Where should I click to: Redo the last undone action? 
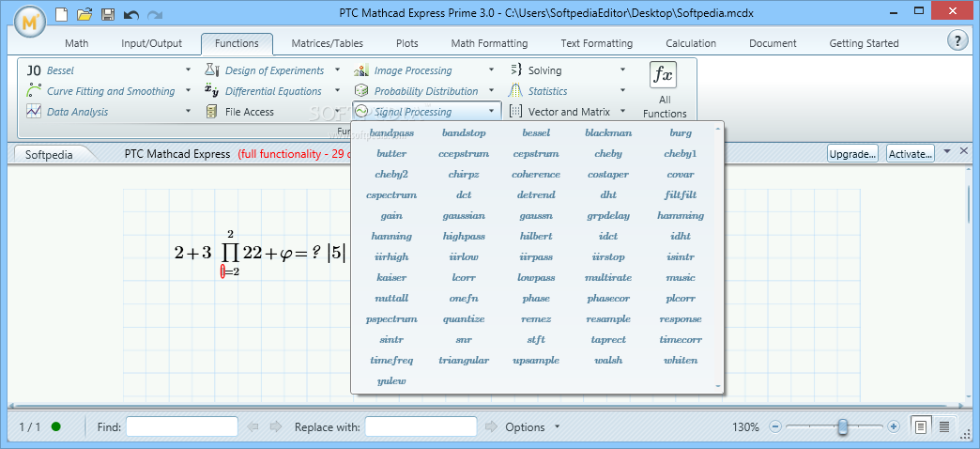point(155,14)
